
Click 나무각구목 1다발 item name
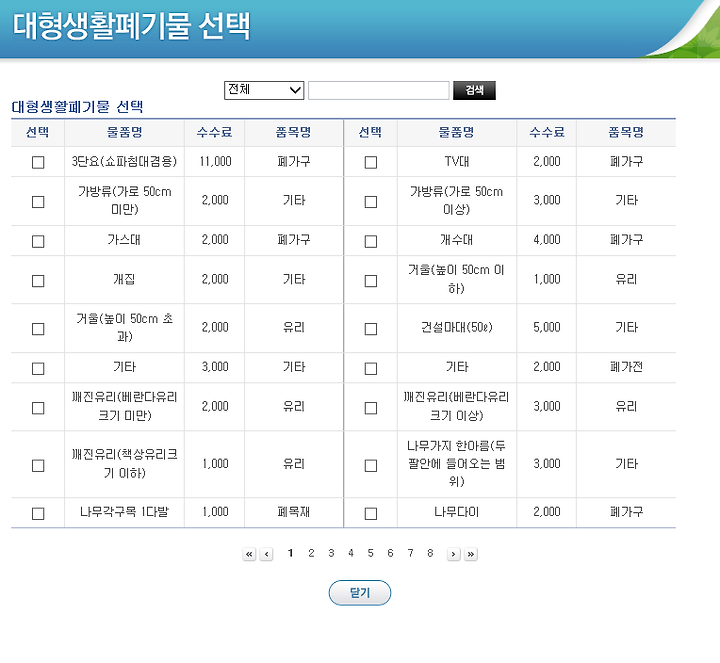coord(124,512)
